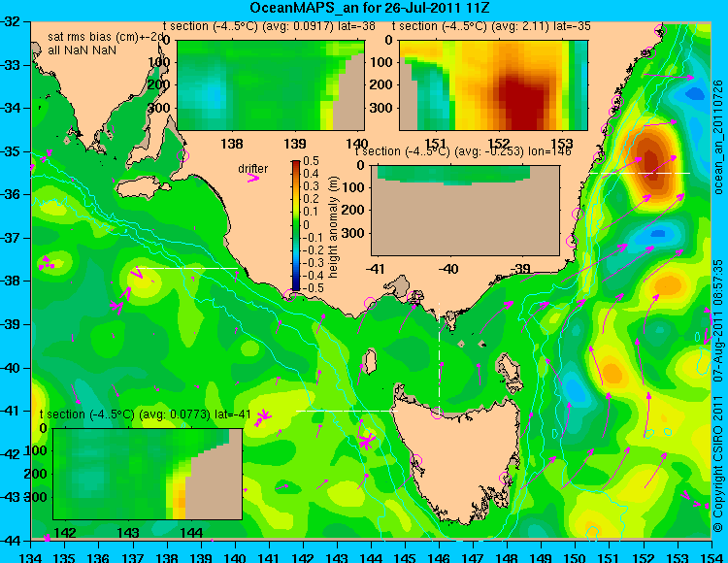This screenshot has width=728, height=563.
Task: Click main map longitude axis label 154
Action: pyautogui.click(x=711, y=557)
